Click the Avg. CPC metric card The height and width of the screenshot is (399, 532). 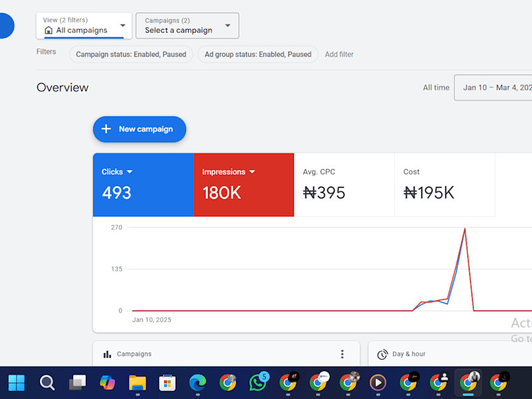344,185
